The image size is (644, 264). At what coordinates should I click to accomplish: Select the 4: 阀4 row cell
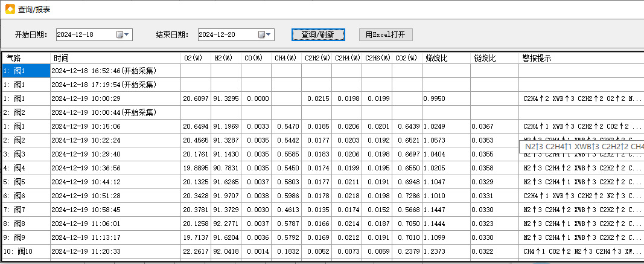[x=27, y=168]
